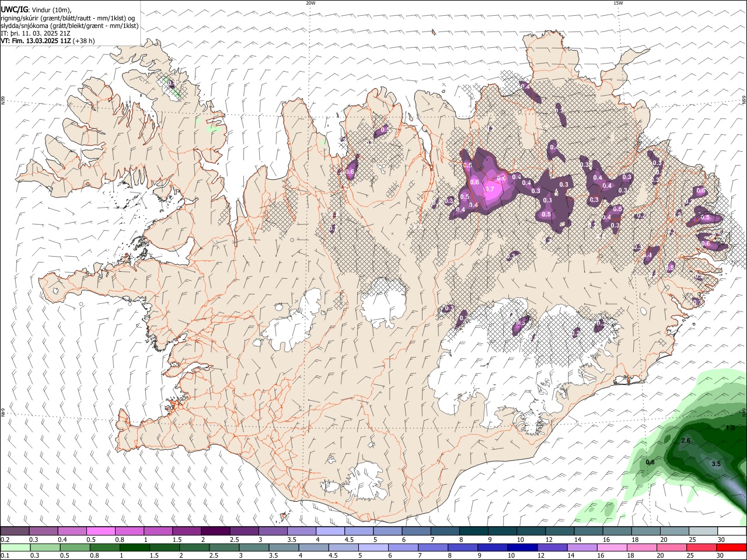The height and width of the screenshot is (560, 747).
Task: Click the pale green 0.1 swatch, lower rain legend
Action: pyautogui.click(x=15, y=547)
